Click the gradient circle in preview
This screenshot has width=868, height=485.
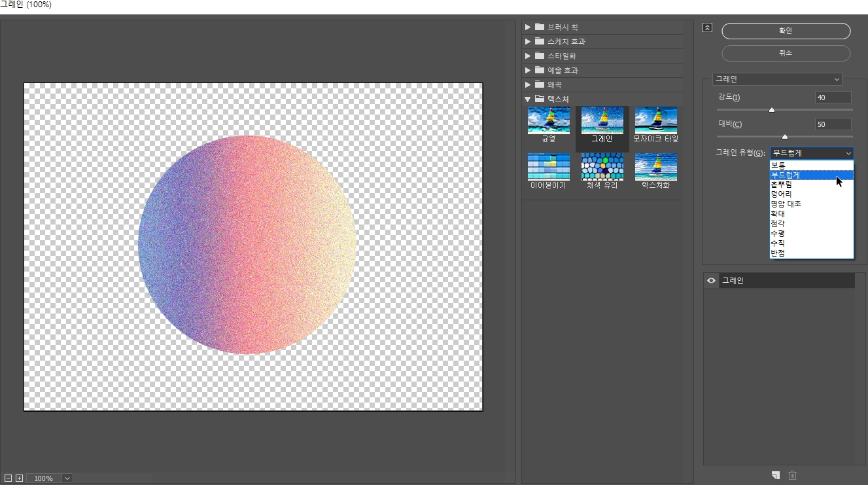(x=247, y=245)
